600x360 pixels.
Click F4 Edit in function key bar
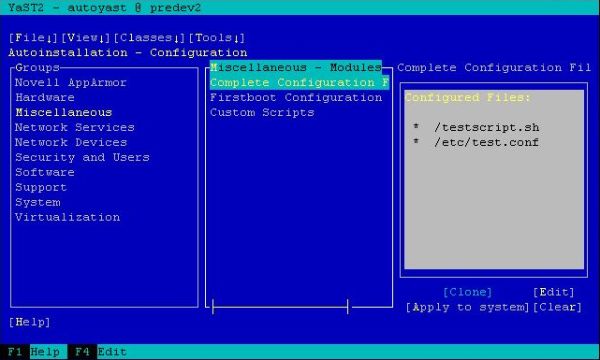[97, 352]
